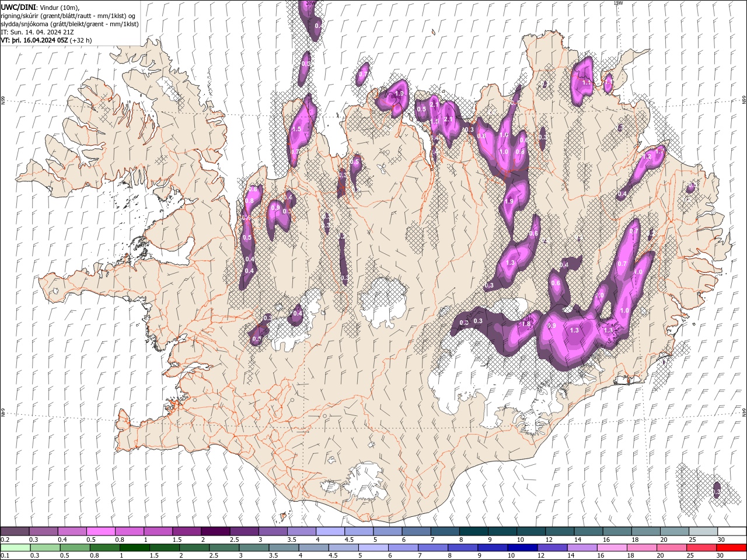Click the "VT: þri. 16.04.2024 05Z" valid time
Viewport: 747px width, 560px height.
[34, 40]
